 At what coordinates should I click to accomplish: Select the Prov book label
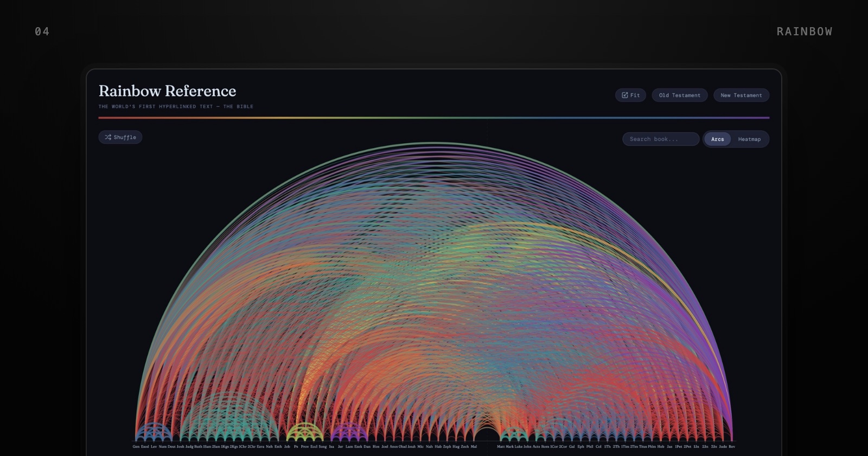coord(305,447)
